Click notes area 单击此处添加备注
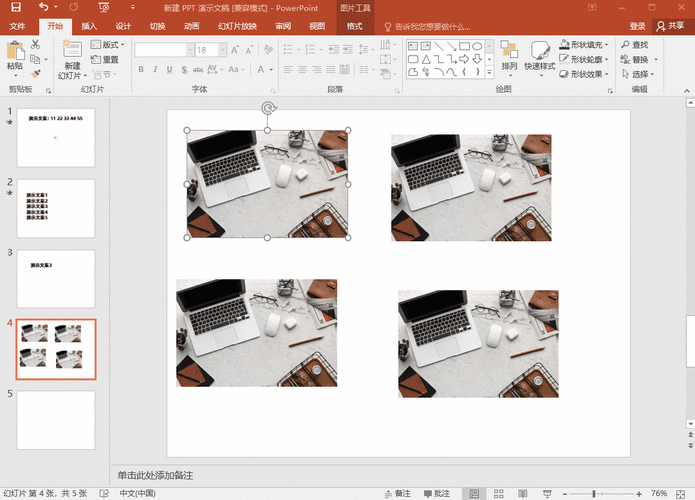Screen dimensions: 695x500 coord(155,476)
